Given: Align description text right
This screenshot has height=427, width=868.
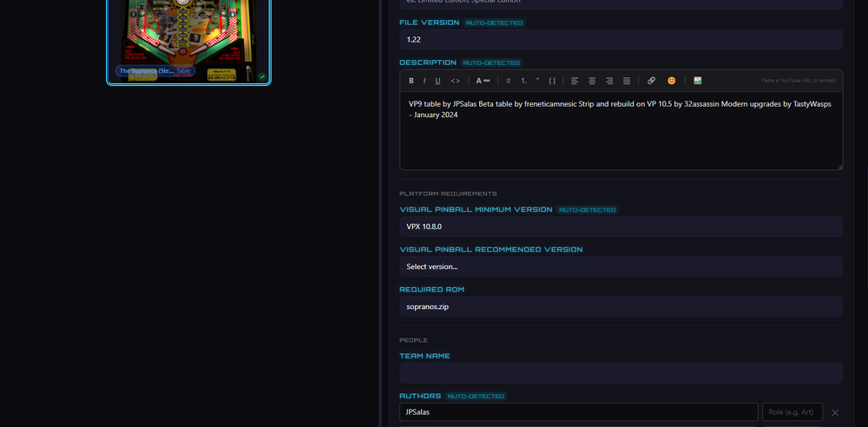Looking at the screenshot, I should click(x=609, y=81).
